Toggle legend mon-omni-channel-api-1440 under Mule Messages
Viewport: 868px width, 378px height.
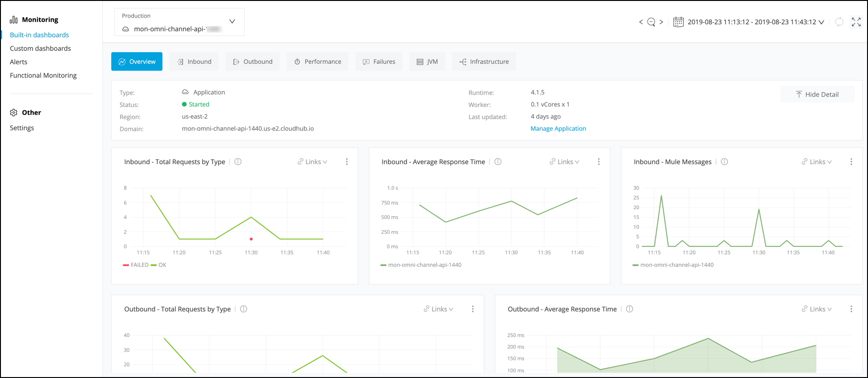[673, 265]
